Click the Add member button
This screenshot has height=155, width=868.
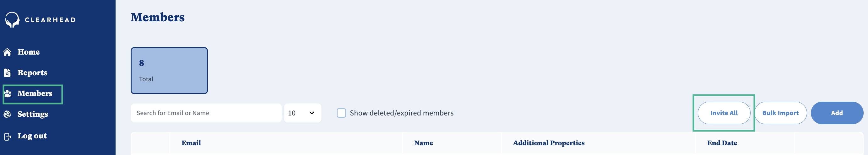coord(836,113)
